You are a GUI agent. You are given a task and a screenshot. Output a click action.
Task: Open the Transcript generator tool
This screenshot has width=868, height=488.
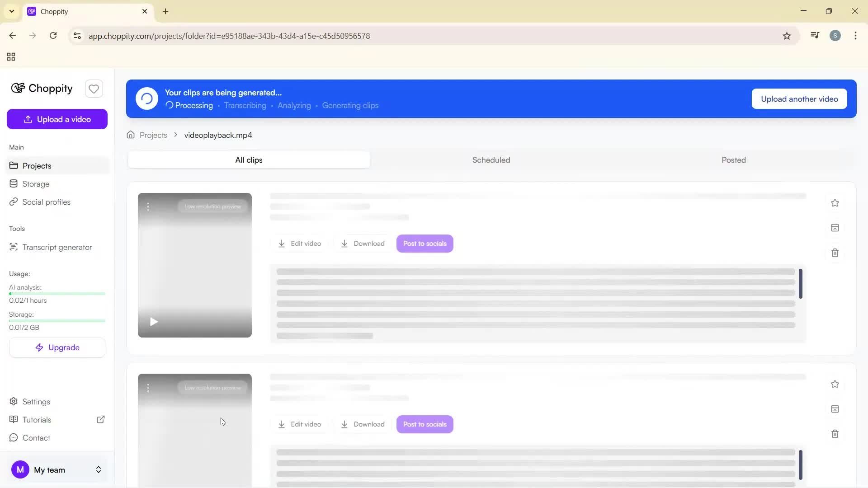[x=57, y=247]
